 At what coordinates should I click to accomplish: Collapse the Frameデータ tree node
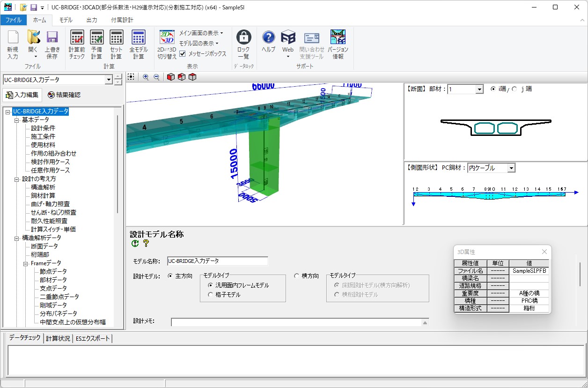click(x=25, y=263)
